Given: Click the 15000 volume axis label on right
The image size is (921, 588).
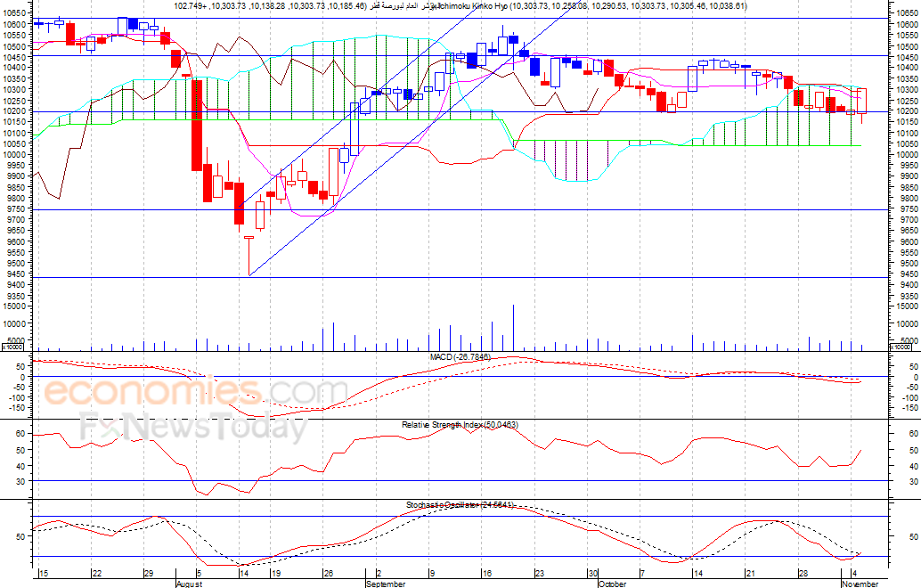Looking at the screenshot, I should (907, 306).
